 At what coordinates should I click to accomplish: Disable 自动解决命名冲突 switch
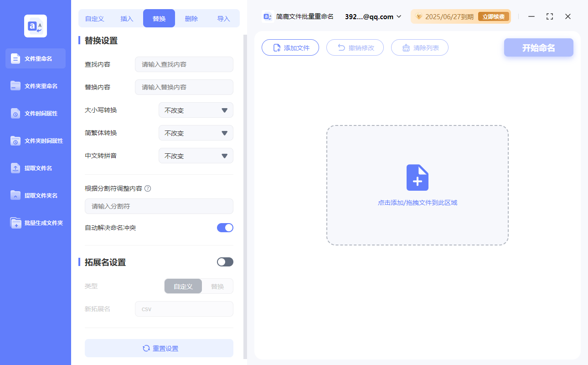pos(225,227)
